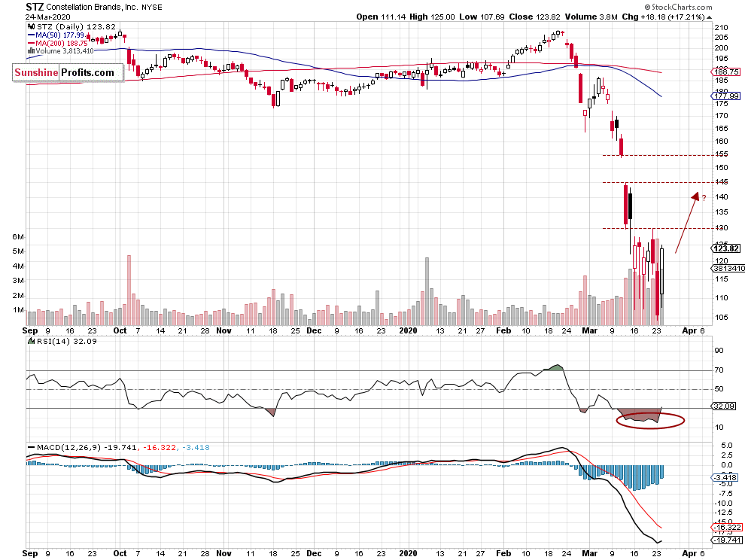Open the SunshineProfits.com logo link
This screenshot has height=560, width=745.
pos(68,73)
